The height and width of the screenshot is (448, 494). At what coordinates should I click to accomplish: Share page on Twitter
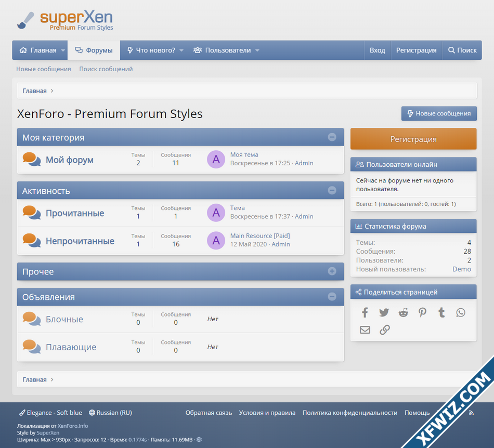384,313
